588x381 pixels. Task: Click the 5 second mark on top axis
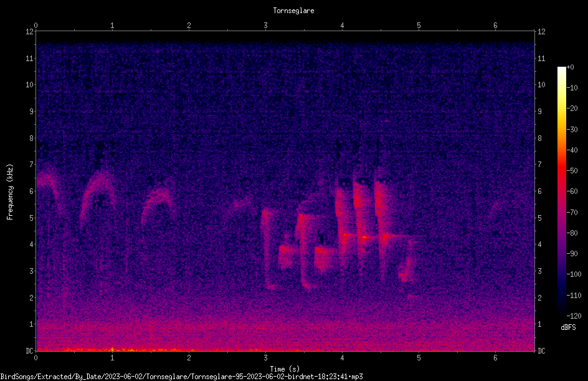(x=419, y=26)
